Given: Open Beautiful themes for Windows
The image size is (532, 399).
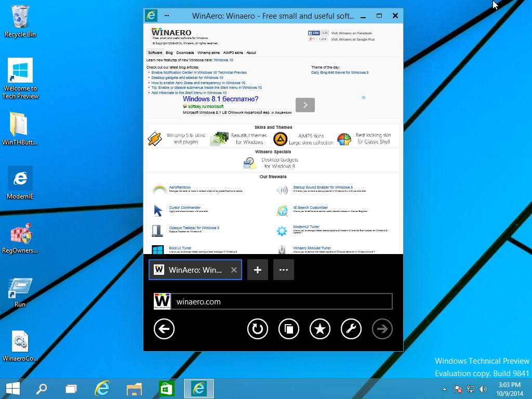Looking at the screenshot, I should pos(238,139).
